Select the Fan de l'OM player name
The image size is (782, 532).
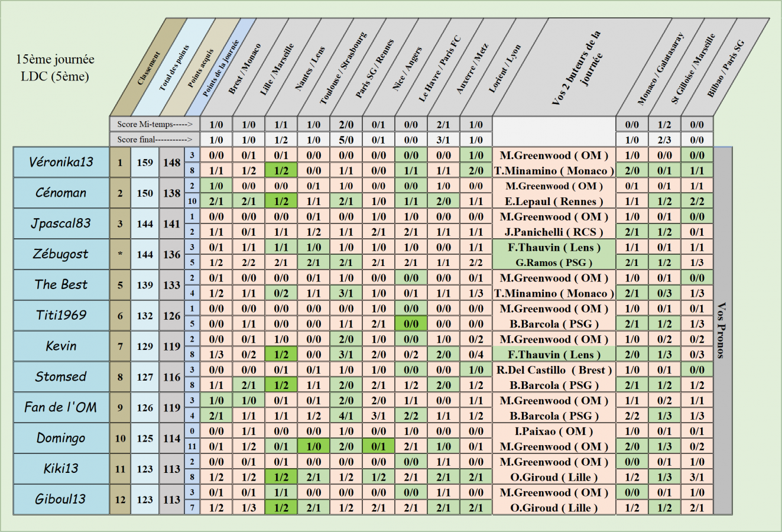[61, 407]
